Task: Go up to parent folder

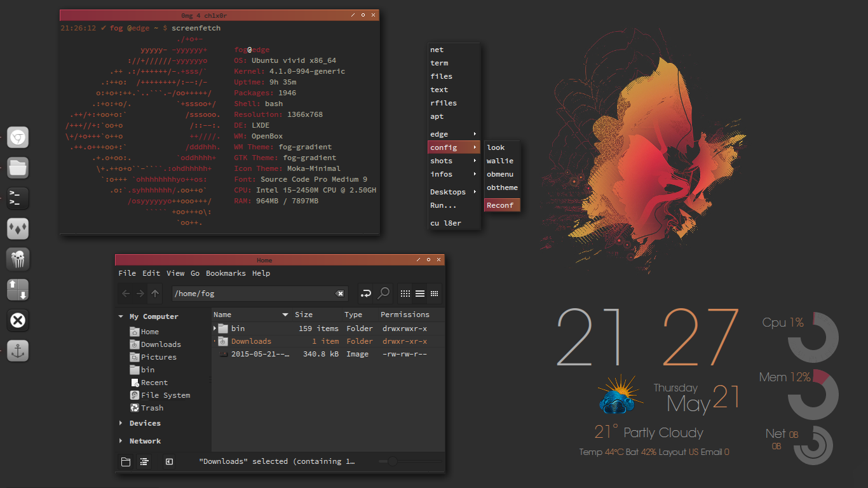Action: (155, 294)
